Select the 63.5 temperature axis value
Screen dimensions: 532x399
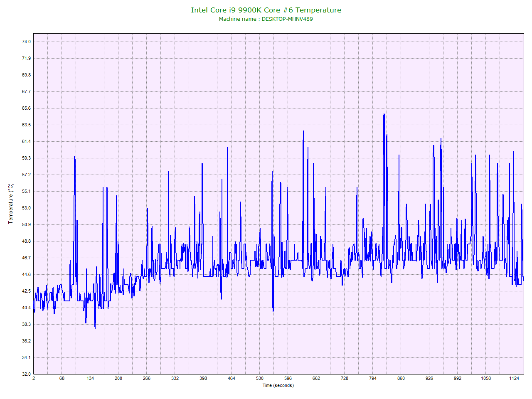(x=26, y=125)
